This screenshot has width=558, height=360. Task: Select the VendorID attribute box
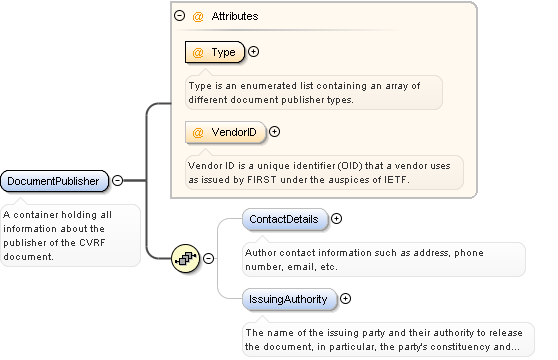point(226,132)
